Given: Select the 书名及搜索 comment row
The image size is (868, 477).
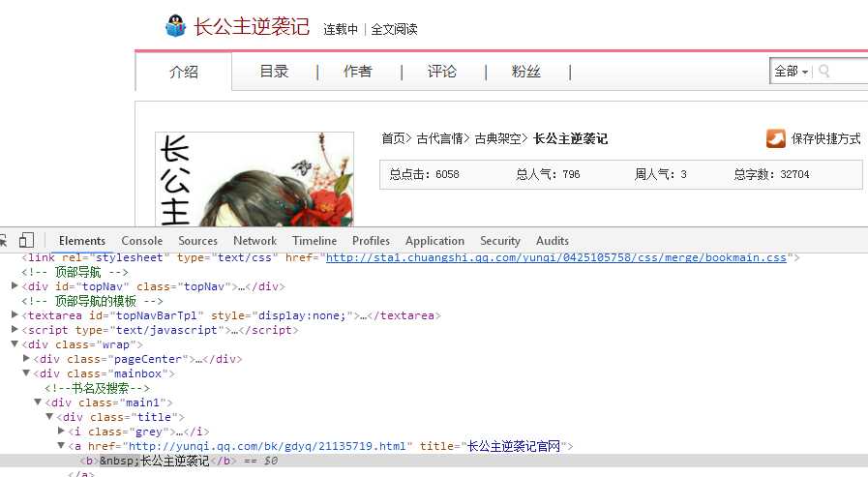Looking at the screenshot, I should (x=97, y=387).
